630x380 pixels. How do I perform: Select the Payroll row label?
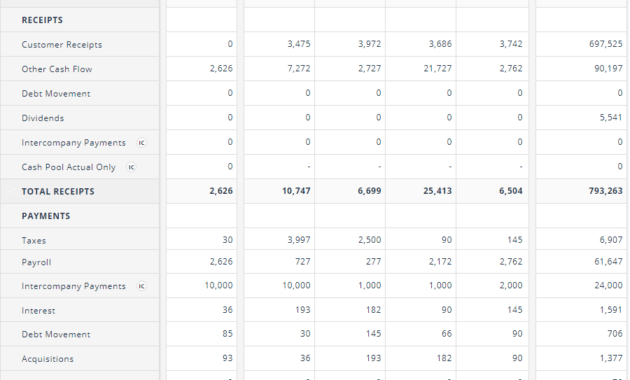[x=36, y=262]
